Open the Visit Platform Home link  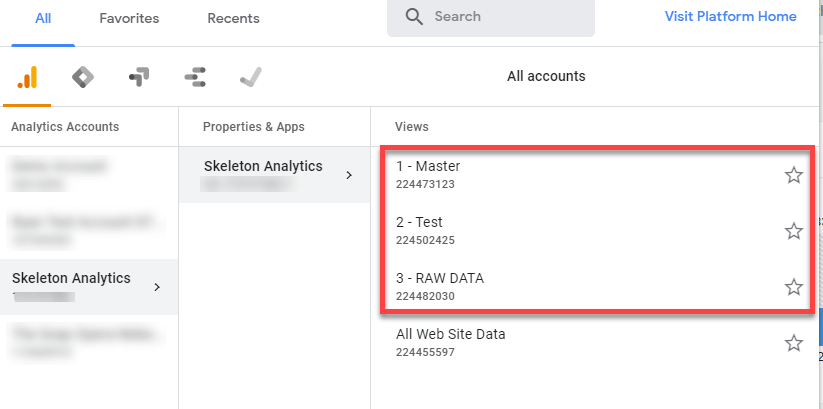(x=731, y=16)
